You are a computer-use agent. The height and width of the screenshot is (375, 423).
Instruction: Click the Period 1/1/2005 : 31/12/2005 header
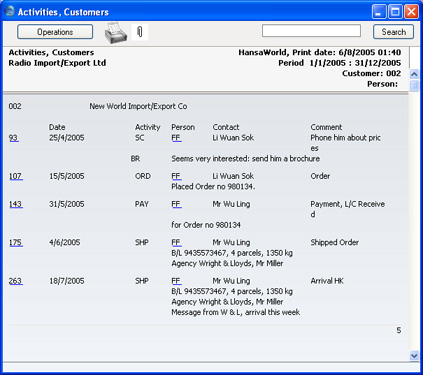339,63
